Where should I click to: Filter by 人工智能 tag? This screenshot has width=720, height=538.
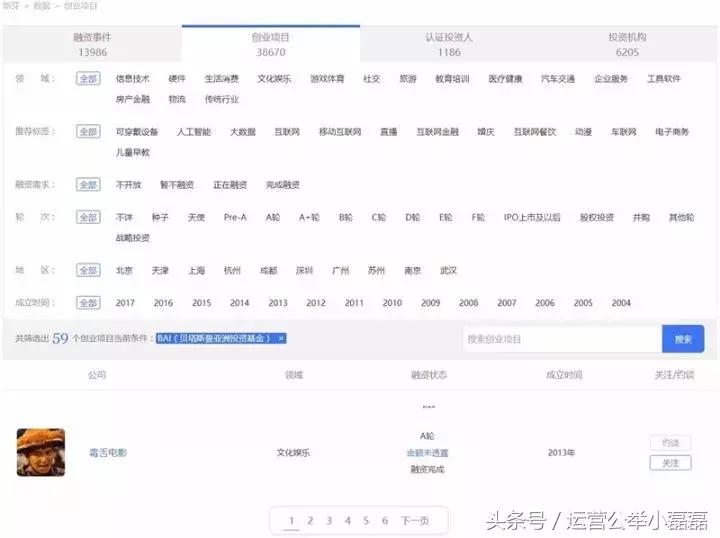194,132
